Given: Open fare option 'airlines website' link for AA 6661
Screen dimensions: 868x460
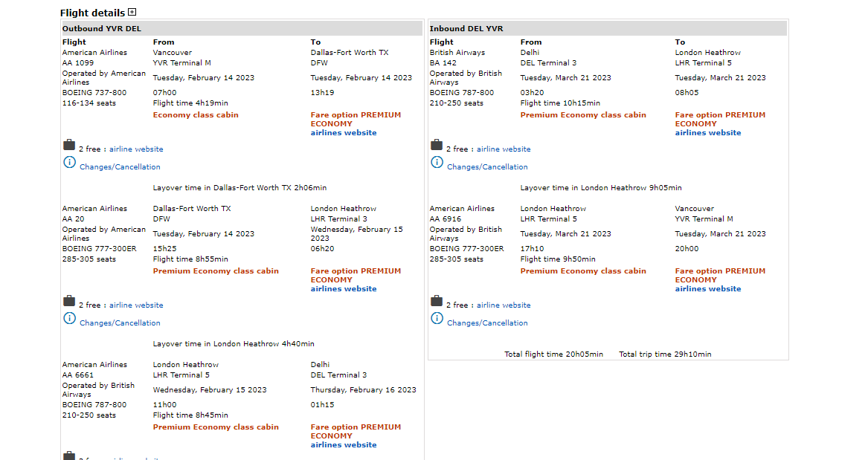Looking at the screenshot, I should coord(344,445).
